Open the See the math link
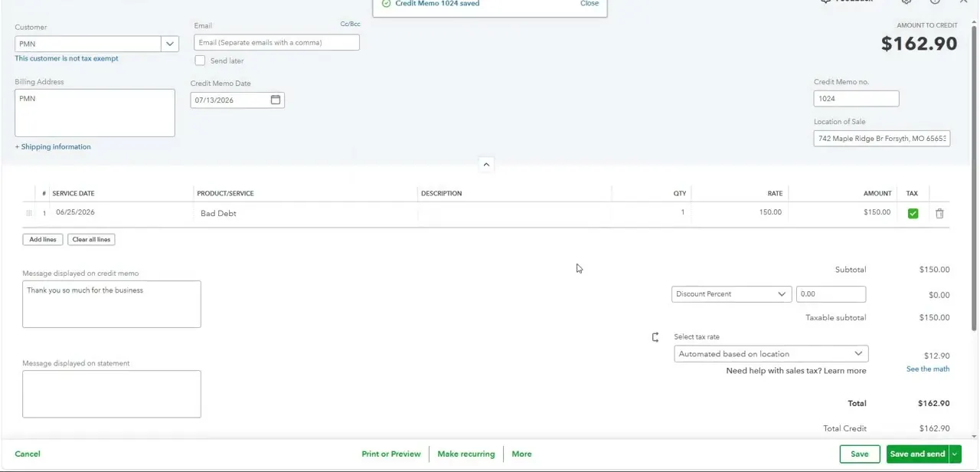The image size is (980, 472). click(x=928, y=369)
